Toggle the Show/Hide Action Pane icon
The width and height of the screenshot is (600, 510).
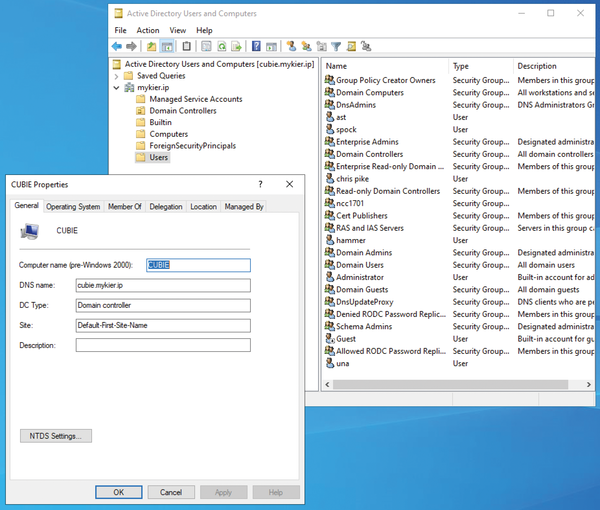coord(271,47)
